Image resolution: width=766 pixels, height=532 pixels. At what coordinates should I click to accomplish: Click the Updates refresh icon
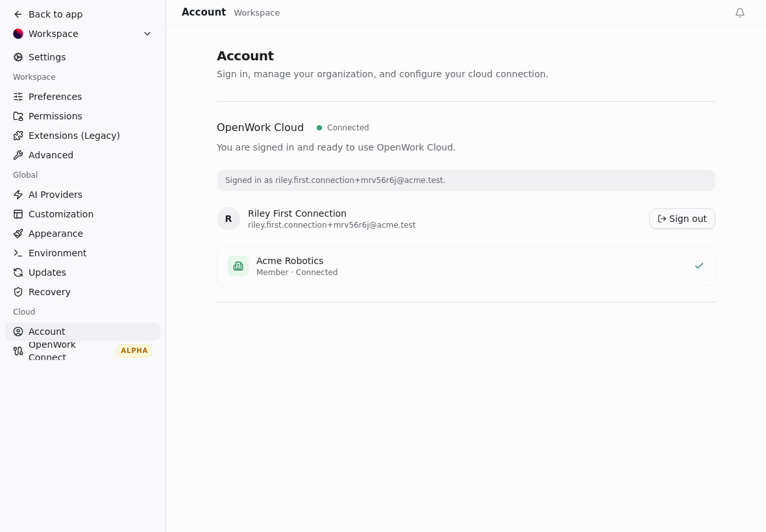click(18, 273)
